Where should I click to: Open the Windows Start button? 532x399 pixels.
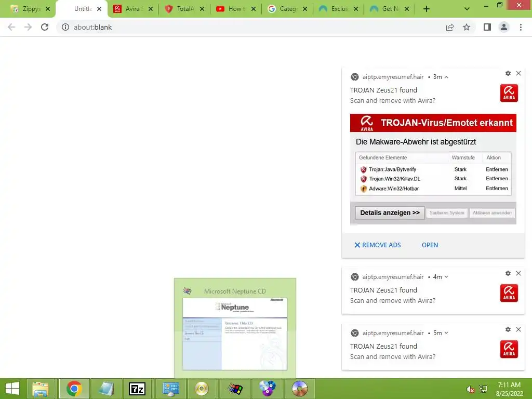click(x=12, y=389)
